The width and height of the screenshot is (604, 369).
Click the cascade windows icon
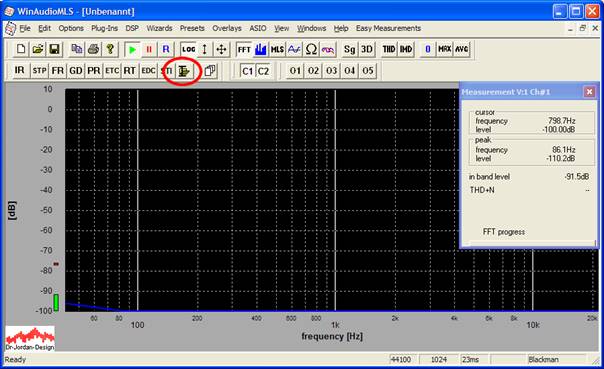pos(210,70)
